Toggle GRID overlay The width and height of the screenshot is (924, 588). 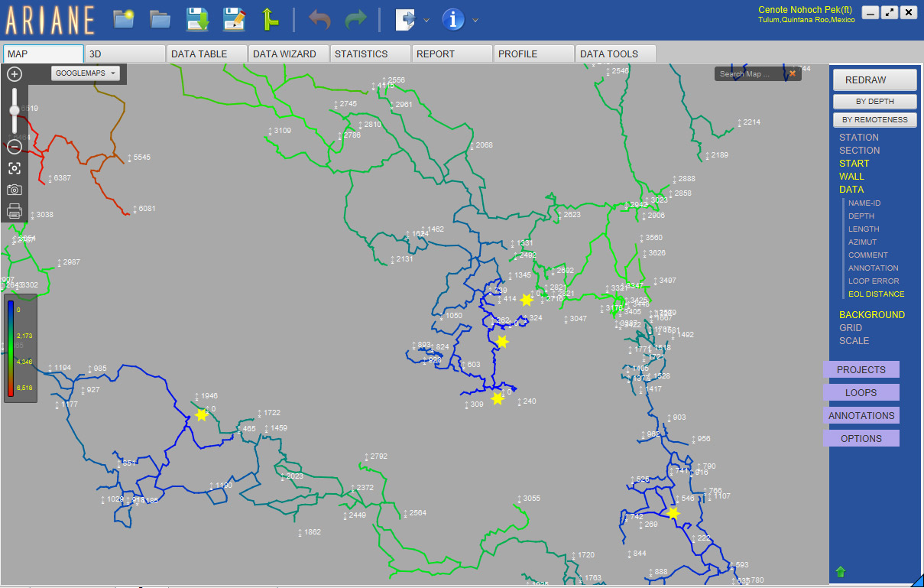(851, 328)
